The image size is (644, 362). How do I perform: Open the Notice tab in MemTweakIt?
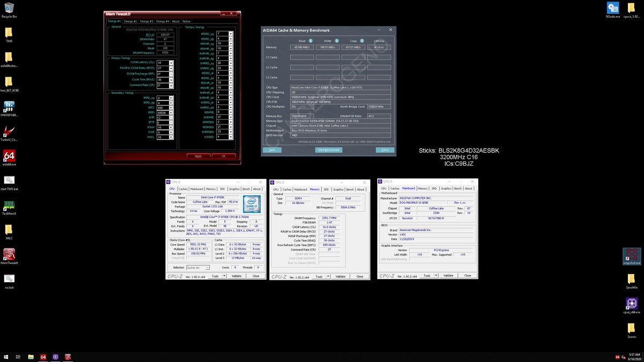coord(186,21)
